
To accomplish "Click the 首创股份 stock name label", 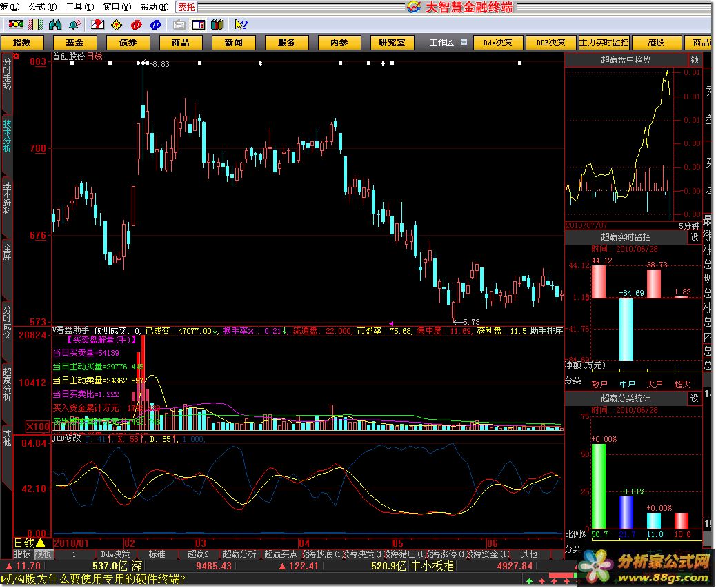I will pos(68,57).
